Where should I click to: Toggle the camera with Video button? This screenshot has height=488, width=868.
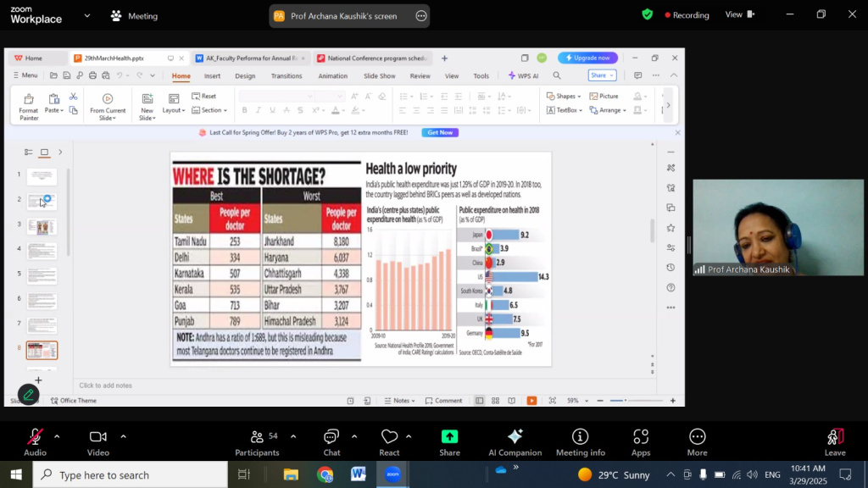[98, 441]
